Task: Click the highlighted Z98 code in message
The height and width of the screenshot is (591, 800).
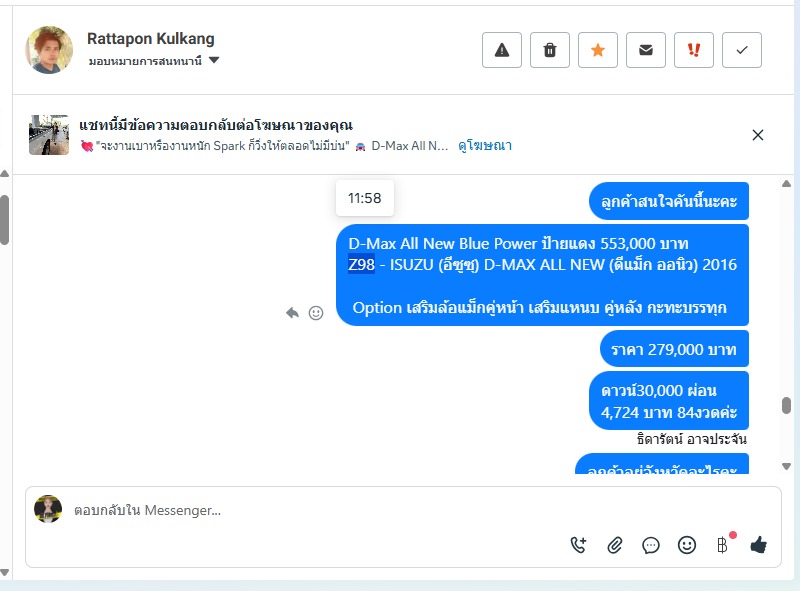Action: click(361, 264)
